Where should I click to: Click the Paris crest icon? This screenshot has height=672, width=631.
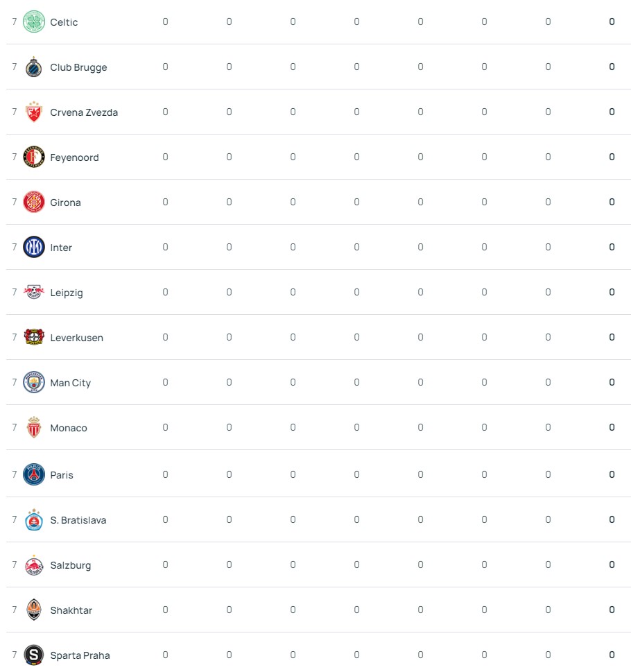(34, 474)
